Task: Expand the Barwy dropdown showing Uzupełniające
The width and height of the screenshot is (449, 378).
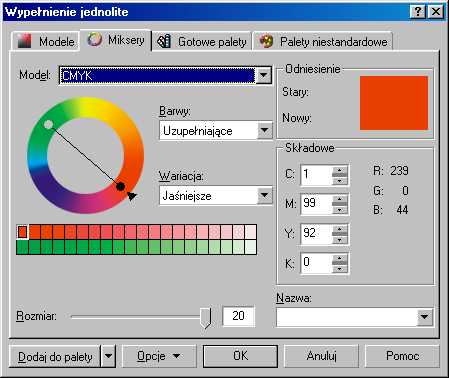Action: [x=264, y=130]
